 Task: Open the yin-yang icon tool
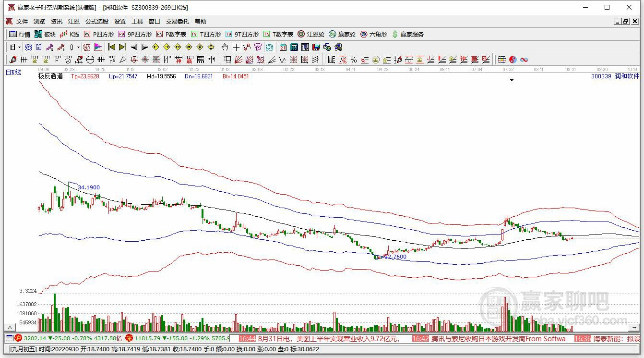pos(513,60)
